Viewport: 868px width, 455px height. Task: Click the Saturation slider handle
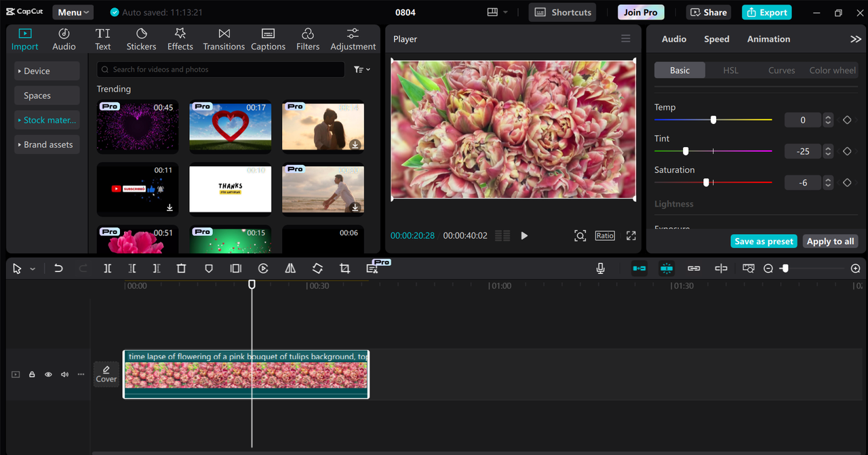coord(707,182)
